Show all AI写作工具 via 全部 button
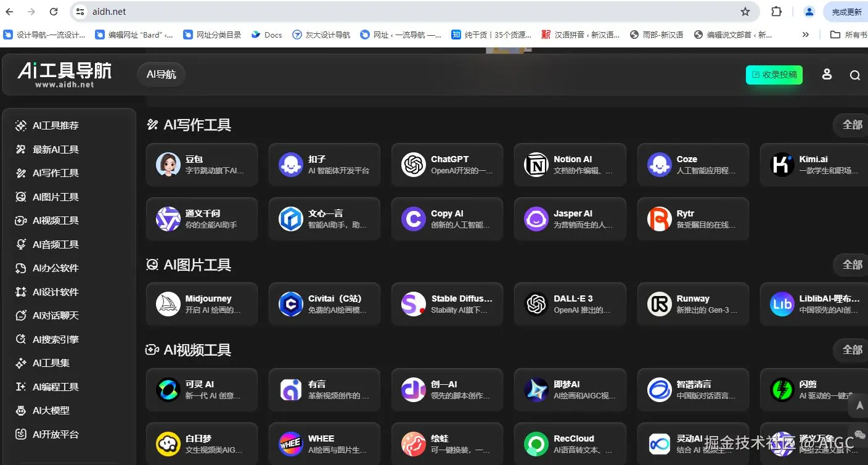This screenshot has height=465, width=868. [851, 125]
